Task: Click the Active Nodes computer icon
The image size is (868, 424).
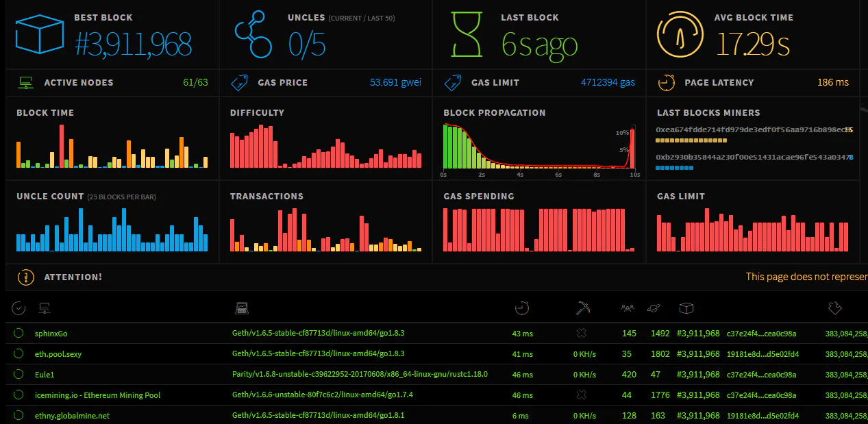Action: pyautogui.click(x=25, y=83)
